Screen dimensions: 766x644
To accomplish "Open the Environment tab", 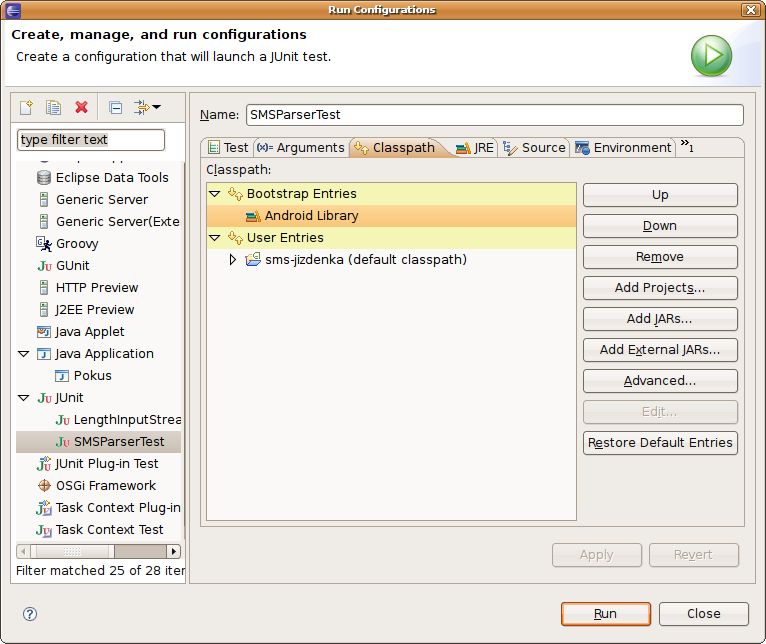I will (x=623, y=148).
